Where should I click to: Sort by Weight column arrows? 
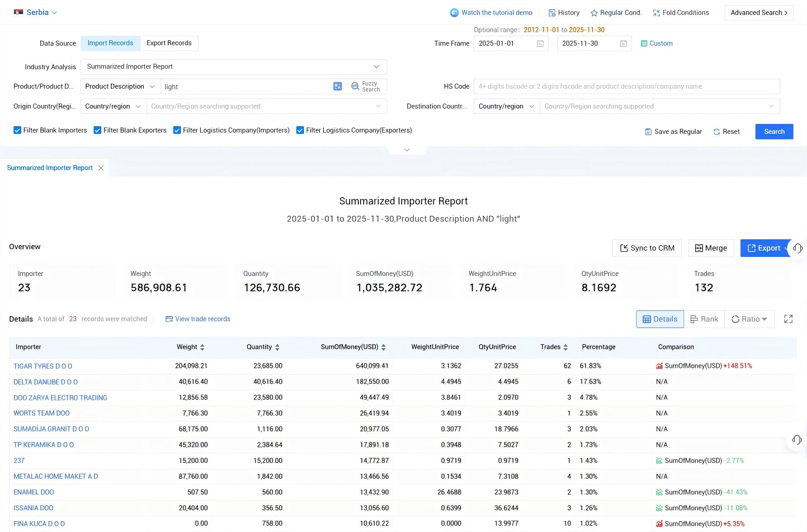[202, 347]
